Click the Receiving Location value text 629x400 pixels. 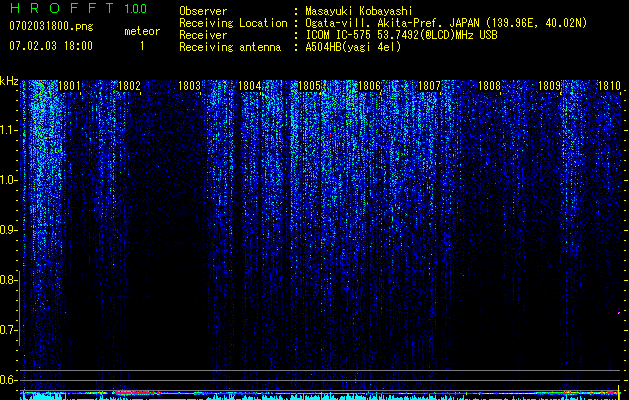coord(446,23)
